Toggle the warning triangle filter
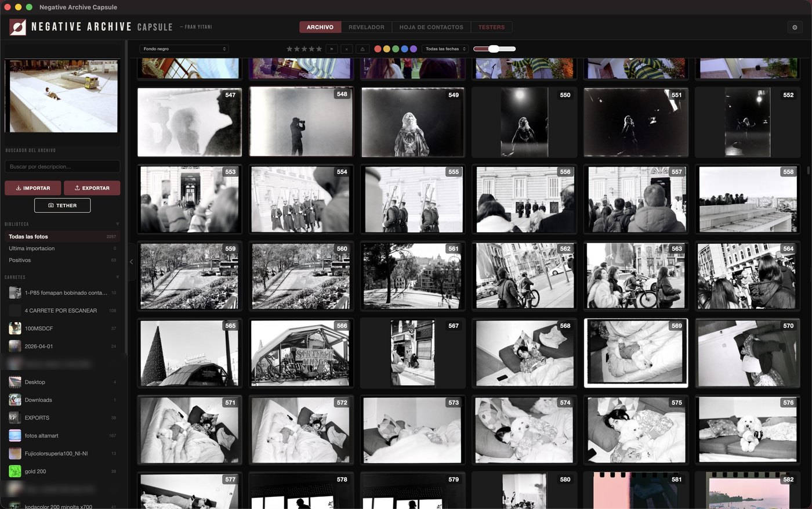Screen dimensions: 812x509 (x=362, y=49)
